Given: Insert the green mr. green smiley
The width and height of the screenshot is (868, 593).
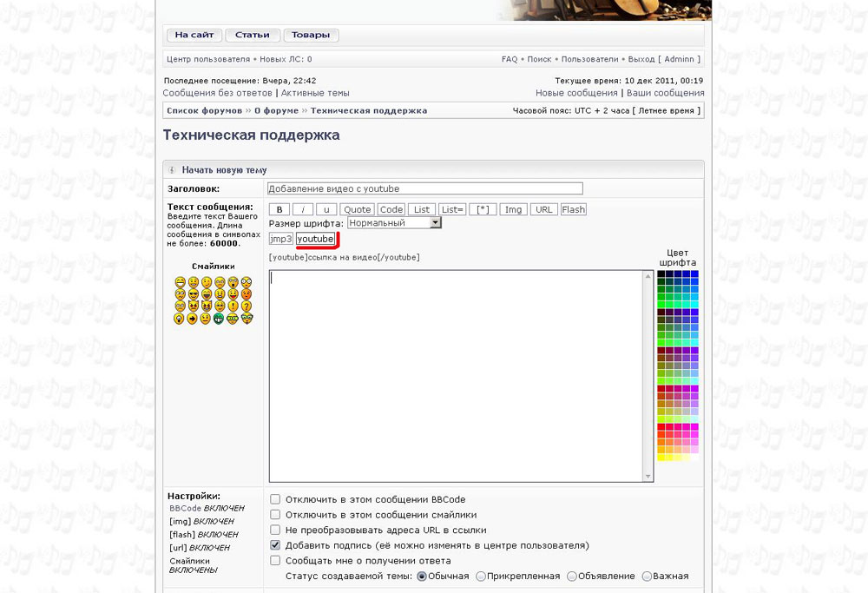Looking at the screenshot, I should coord(219,319).
